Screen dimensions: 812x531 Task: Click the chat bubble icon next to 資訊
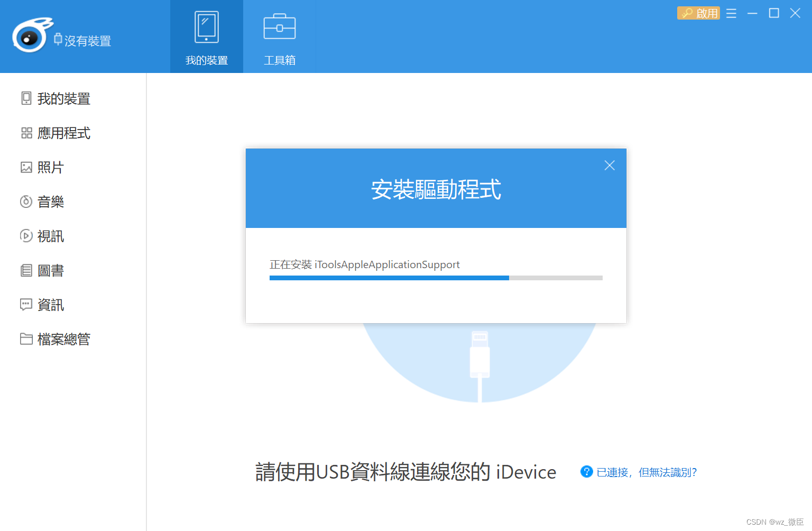coord(26,305)
